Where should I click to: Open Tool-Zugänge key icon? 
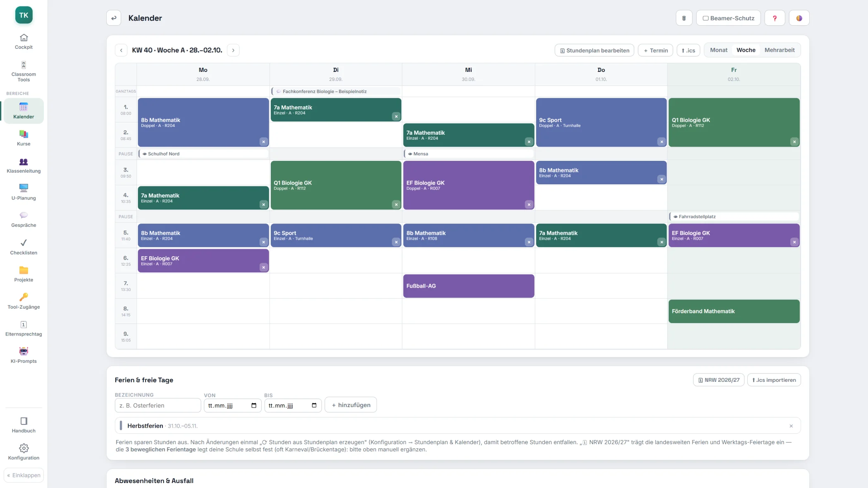click(x=24, y=297)
